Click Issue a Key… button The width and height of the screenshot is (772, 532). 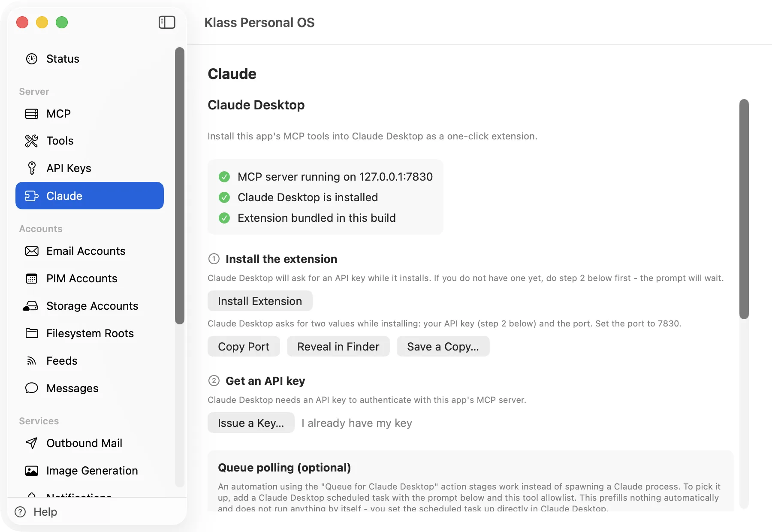pyautogui.click(x=251, y=423)
